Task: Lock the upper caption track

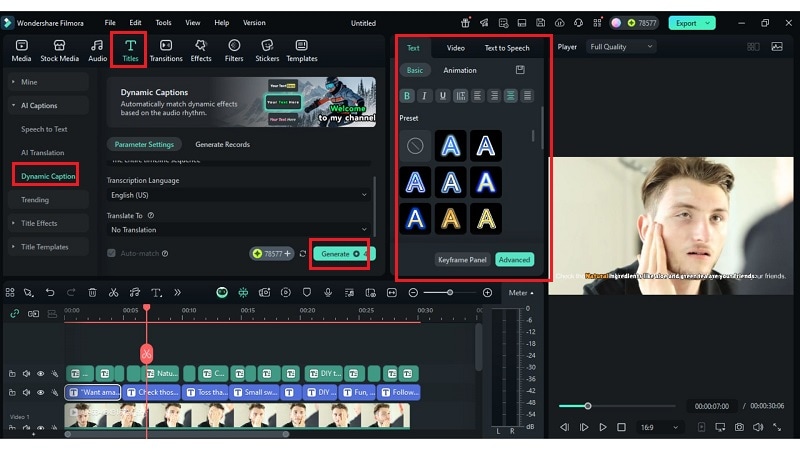Action: point(12,373)
